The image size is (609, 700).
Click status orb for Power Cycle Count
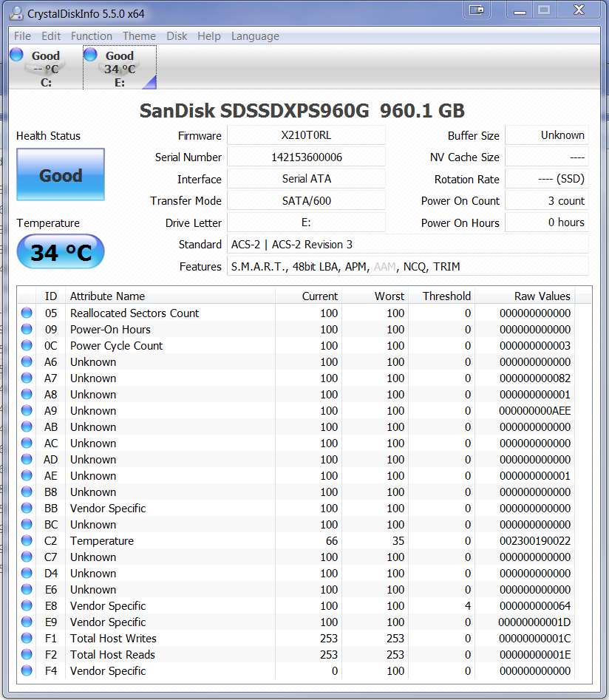27,346
